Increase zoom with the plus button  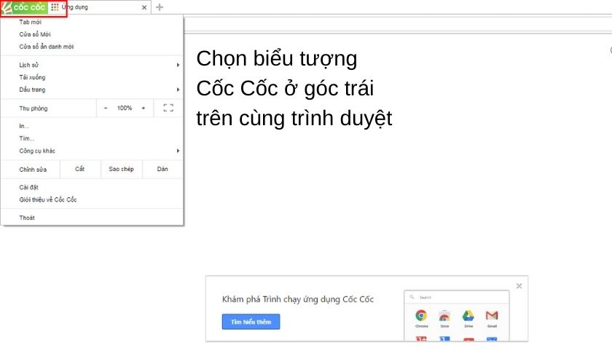point(144,108)
